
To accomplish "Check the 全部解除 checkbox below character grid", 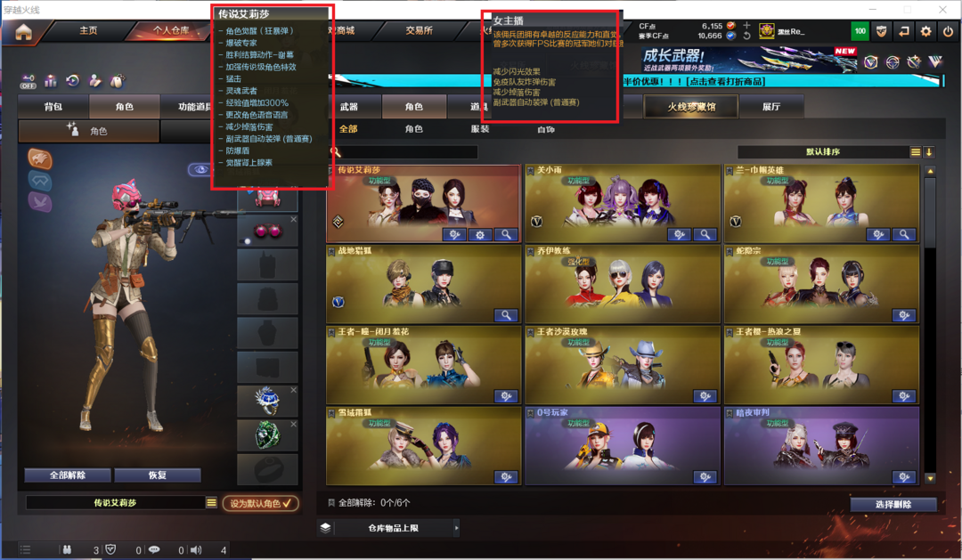I will coord(331,502).
